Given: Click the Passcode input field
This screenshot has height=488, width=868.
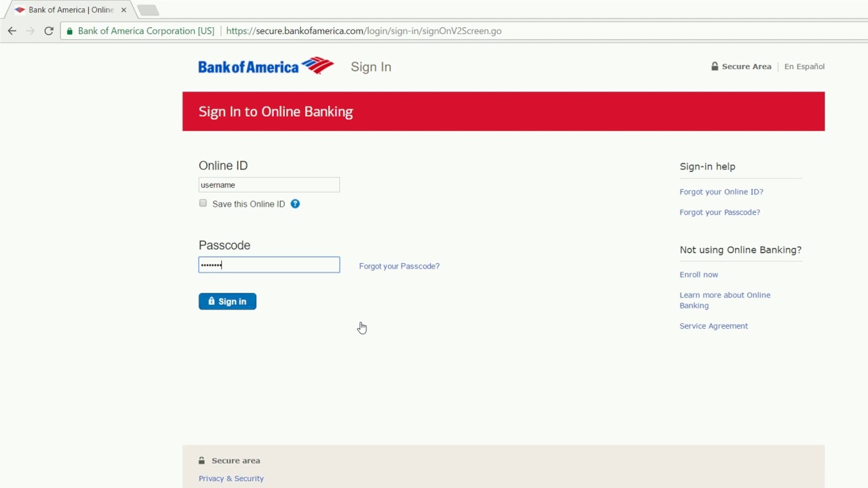Looking at the screenshot, I should [269, 264].
